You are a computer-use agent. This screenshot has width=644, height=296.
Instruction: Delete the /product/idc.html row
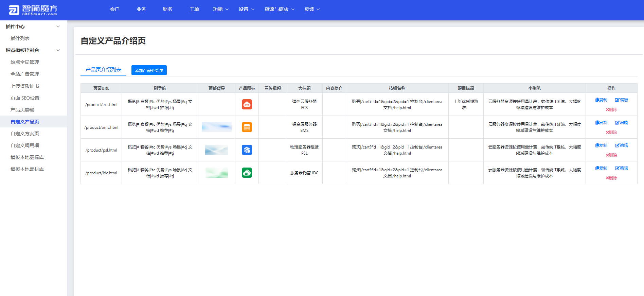[x=611, y=178]
